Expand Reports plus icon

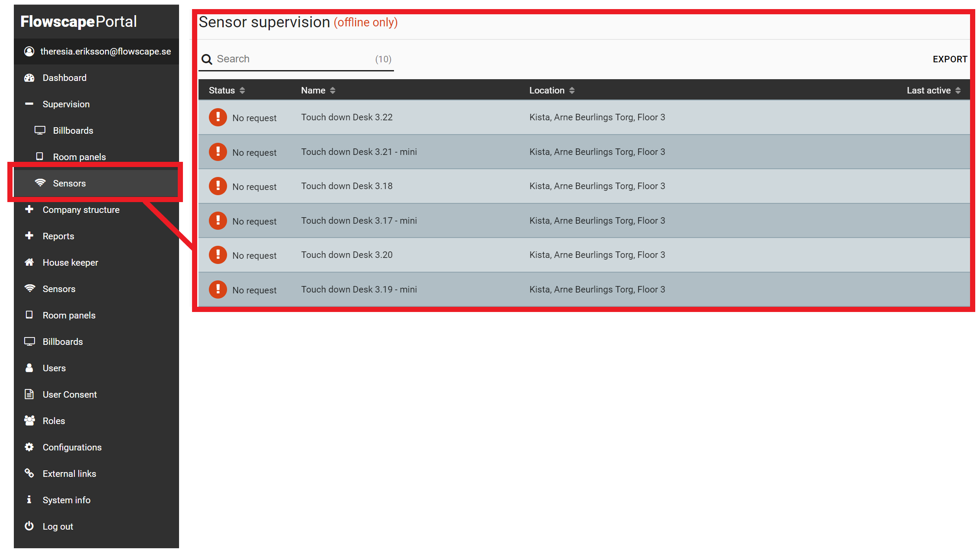tap(29, 236)
